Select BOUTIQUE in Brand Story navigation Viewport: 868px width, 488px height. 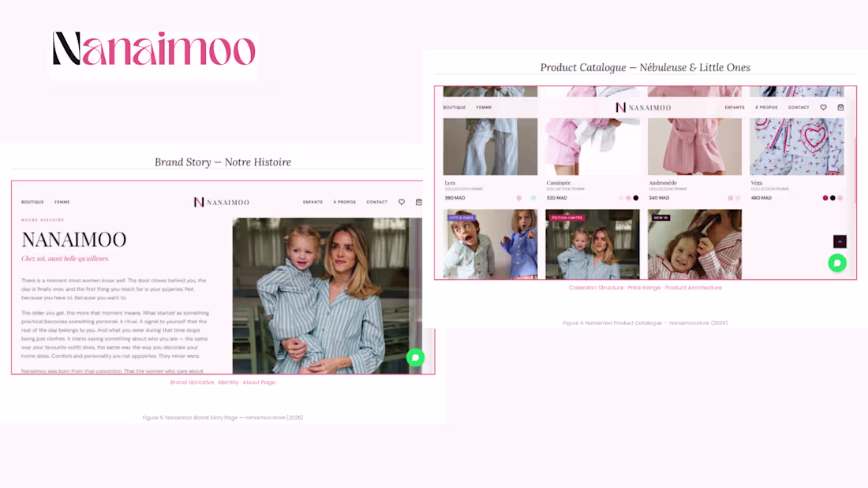32,202
